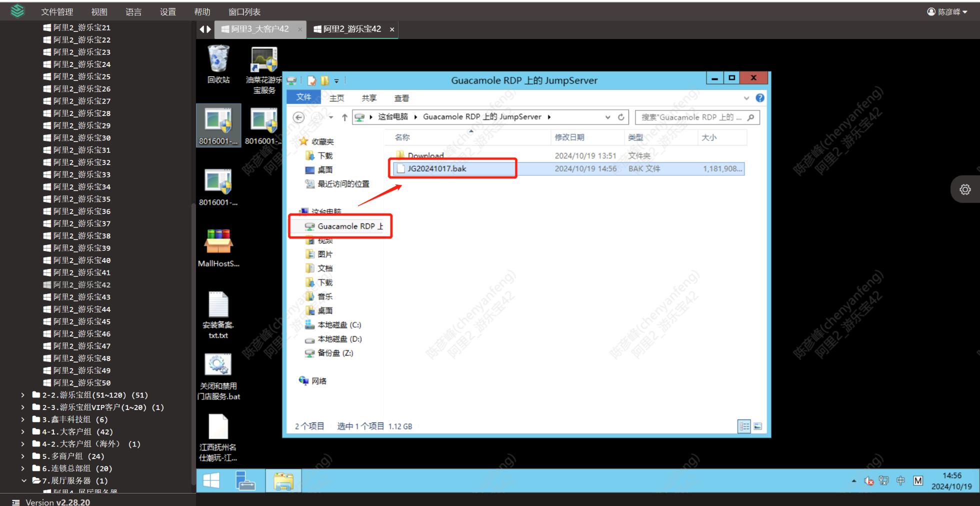The height and width of the screenshot is (506, 980).
Task: Click the input method 中 tray icon
Action: pyautogui.click(x=900, y=480)
